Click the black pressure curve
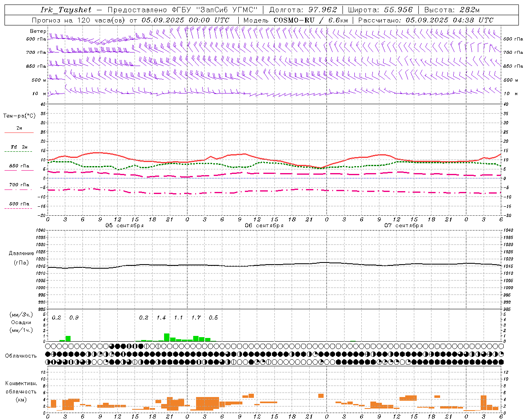Image resolution: width=525 pixels, height=420 pixels. pyautogui.click(x=275, y=265)
